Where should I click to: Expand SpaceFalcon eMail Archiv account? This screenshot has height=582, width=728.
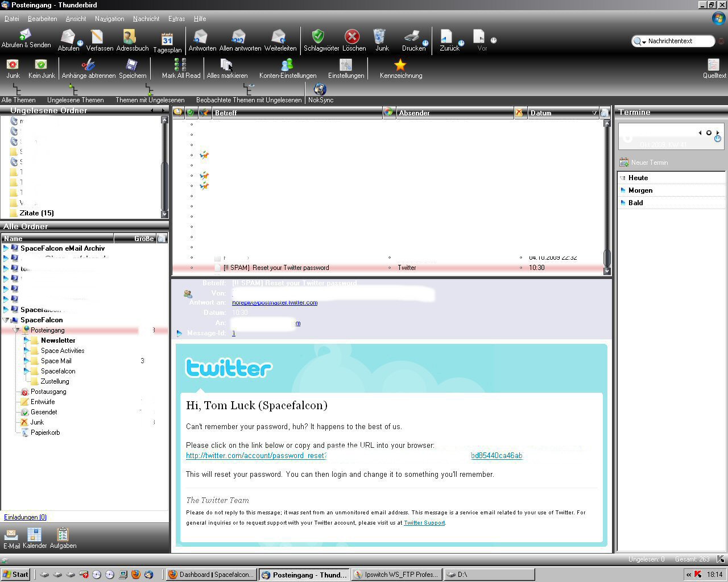click(6, 248)
